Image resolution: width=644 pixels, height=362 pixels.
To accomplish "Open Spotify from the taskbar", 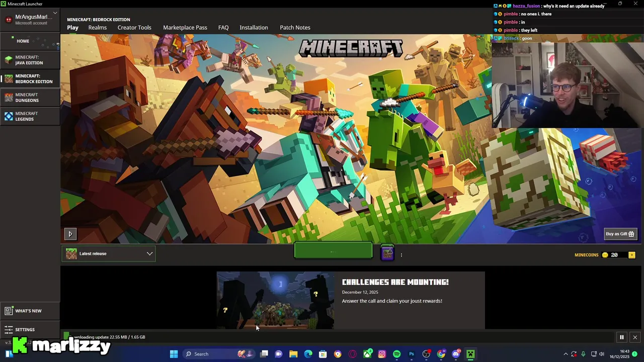I will click(x=396, y=354).
